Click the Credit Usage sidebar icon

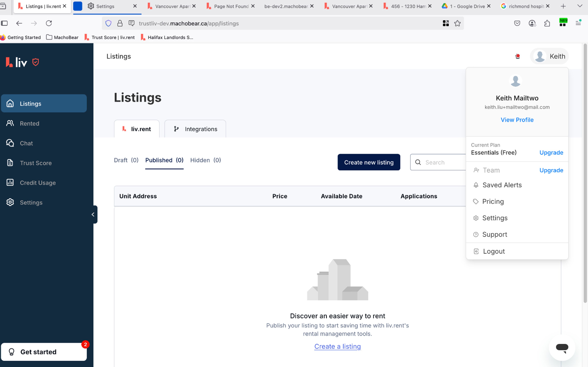tap(10, 183)
